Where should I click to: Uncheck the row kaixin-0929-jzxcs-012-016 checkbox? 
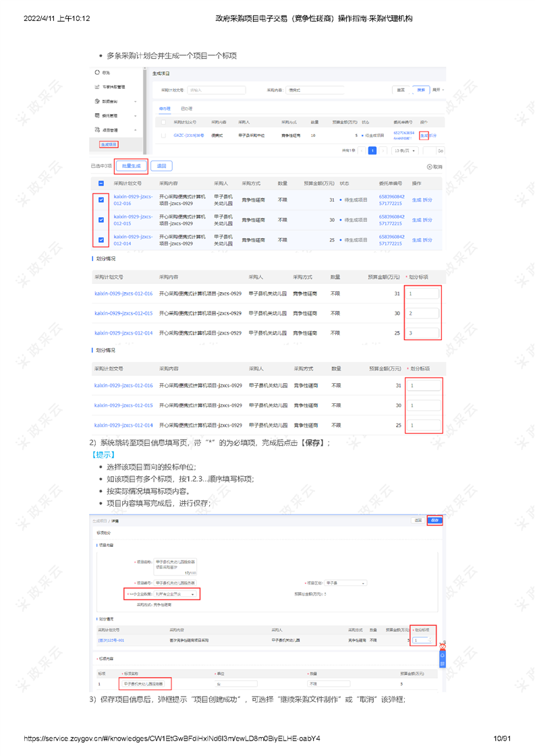pos(101,200)
